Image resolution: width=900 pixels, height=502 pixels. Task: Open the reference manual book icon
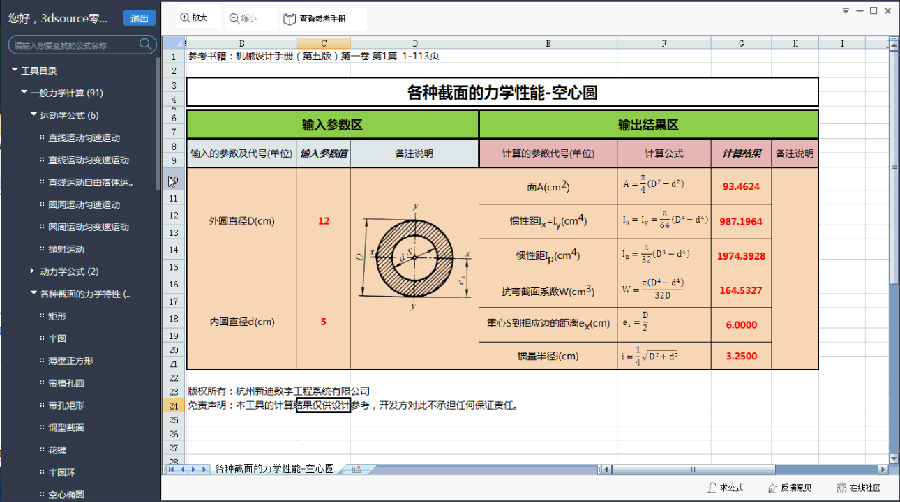[289, 18]
